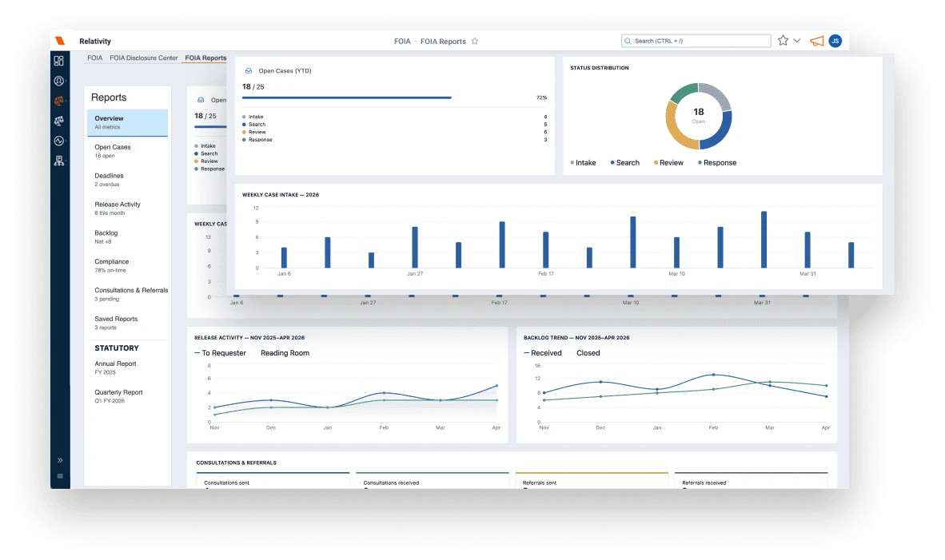
Task: Click the Intake row in Open Cases card
Action: [x=395, y=117]
